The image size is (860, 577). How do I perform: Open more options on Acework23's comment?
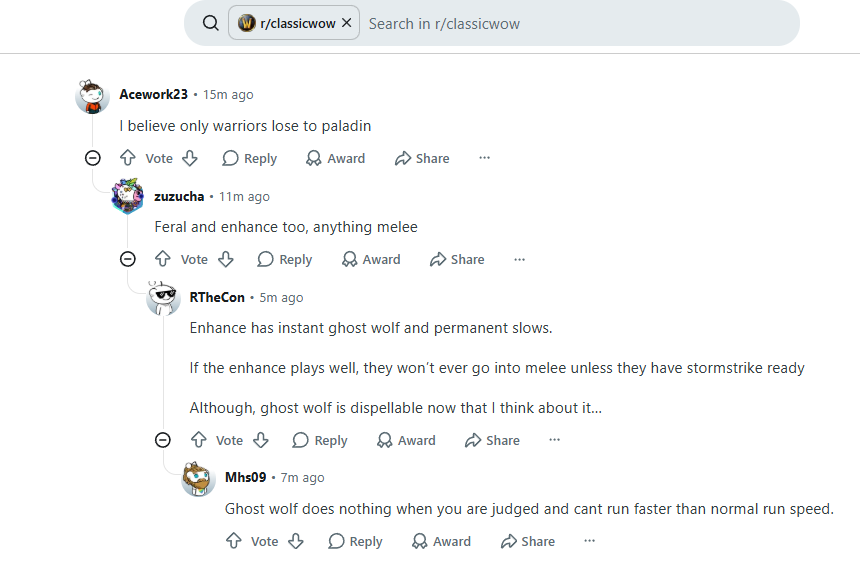(x=484, y=158)
